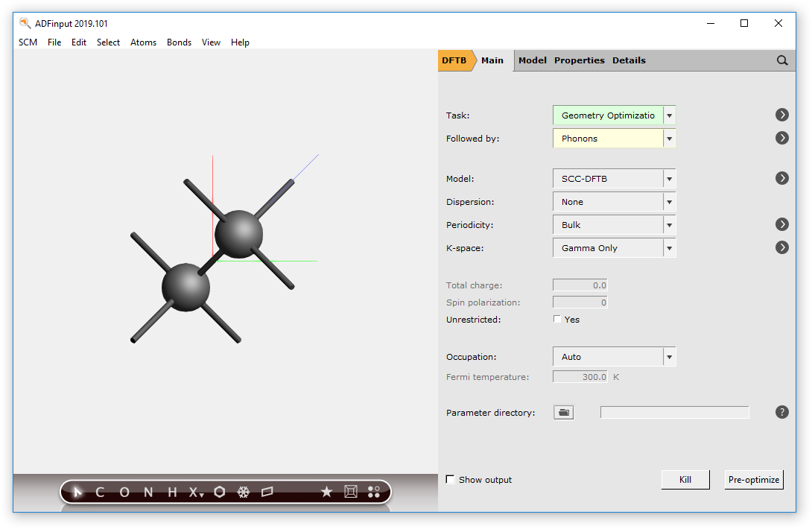
Task: Open the Occupation Auto dropdown
Action: tap(614, 356)
